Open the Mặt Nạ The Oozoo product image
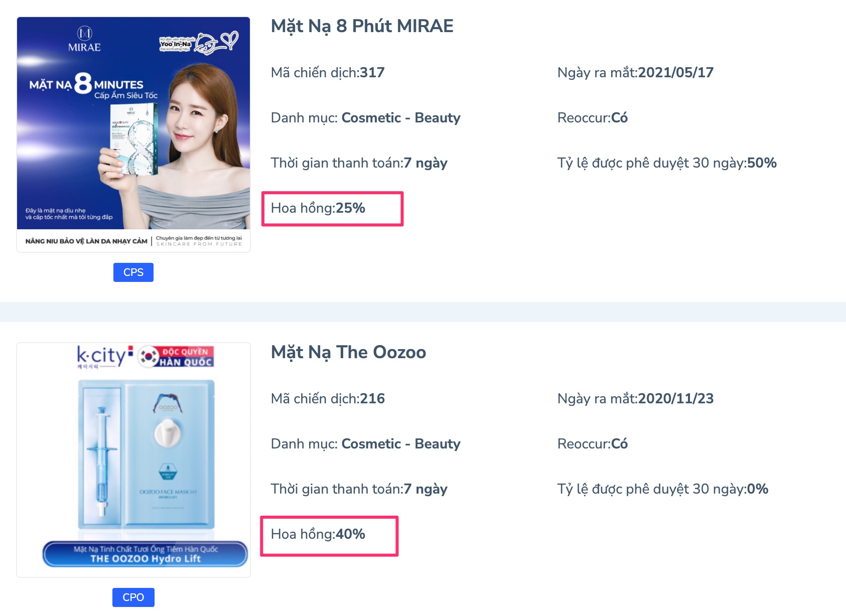The width and height of the screenshot is (846, 616). [x=133, y=460]
